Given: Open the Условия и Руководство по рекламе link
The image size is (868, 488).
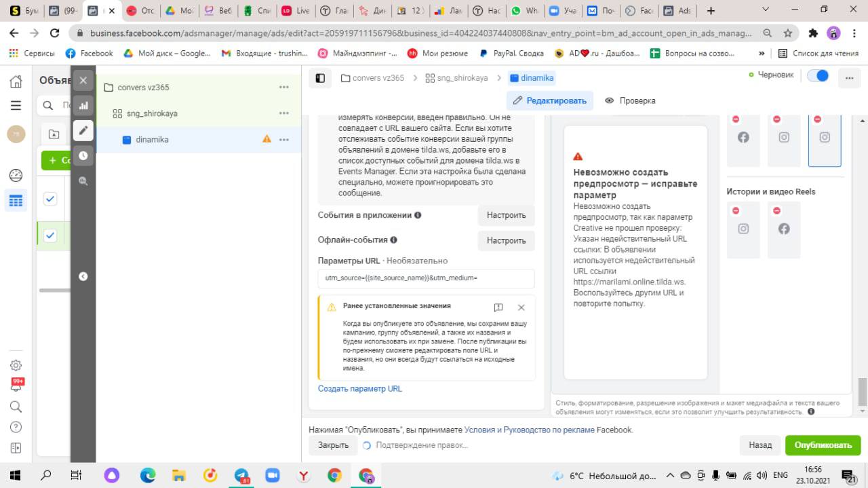Looking at the screenshot, I should [x=530, y=430].
